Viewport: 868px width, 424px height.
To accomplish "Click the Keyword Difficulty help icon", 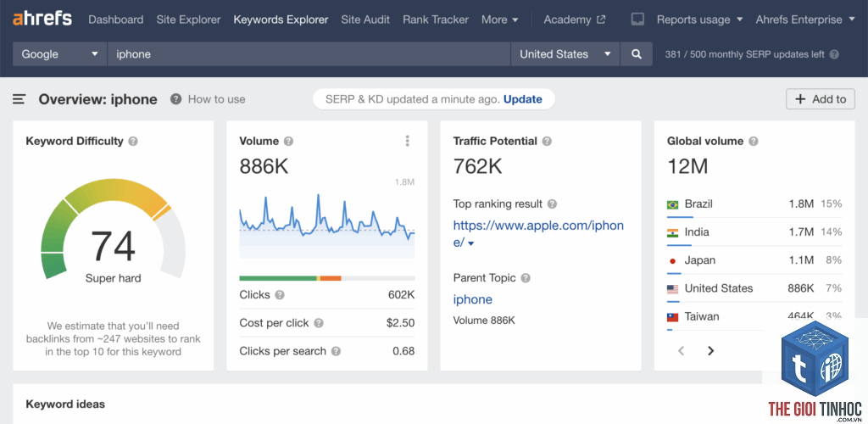I will pos(133,141).
